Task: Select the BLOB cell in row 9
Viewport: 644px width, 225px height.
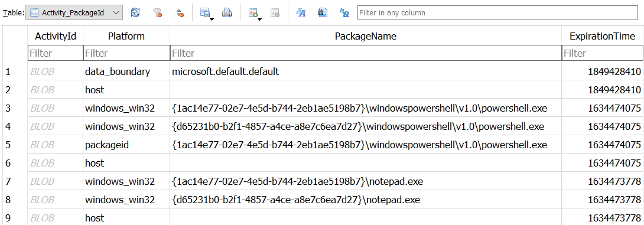Action: coord(56,217)
